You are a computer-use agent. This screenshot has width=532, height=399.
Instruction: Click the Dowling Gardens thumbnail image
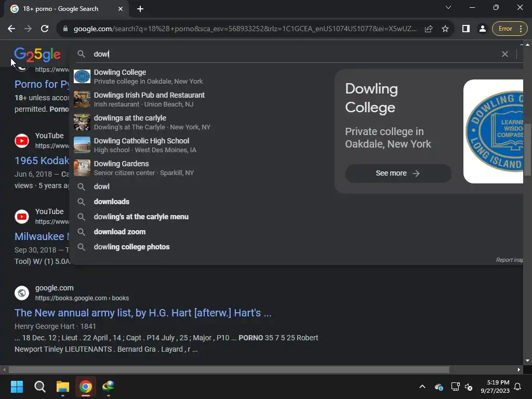click(82, 168)
